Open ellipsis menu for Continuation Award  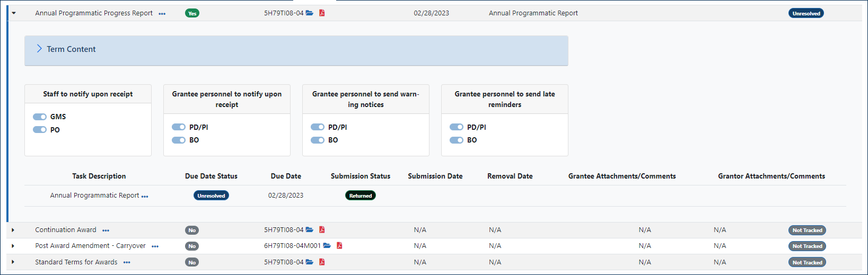106,230
